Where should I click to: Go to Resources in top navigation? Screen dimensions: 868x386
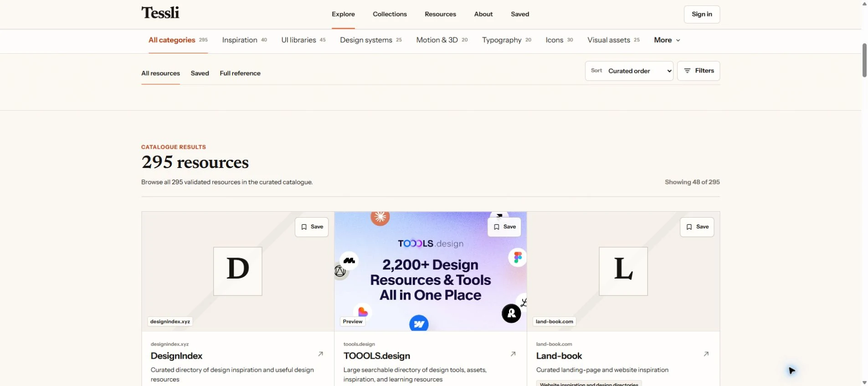[440, 14]
